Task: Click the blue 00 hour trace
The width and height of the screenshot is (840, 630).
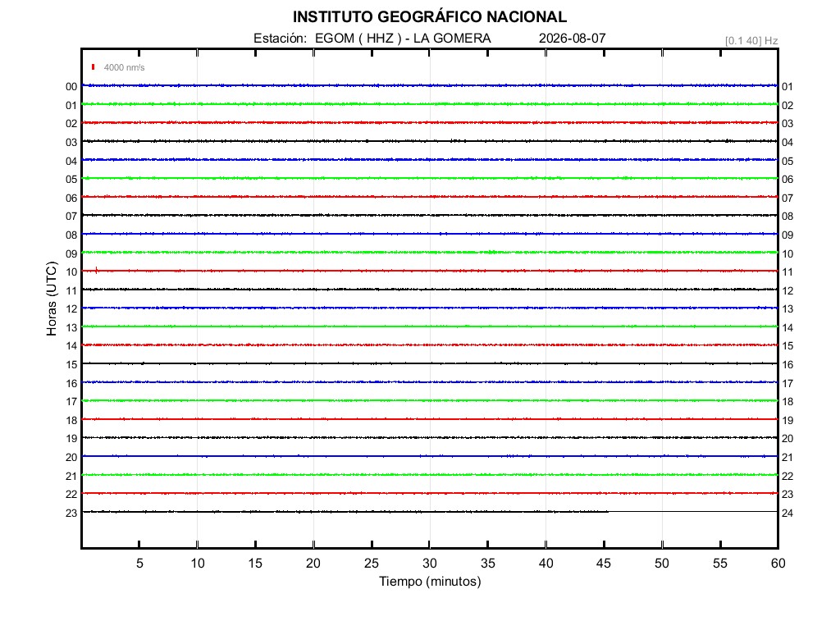Action: [x=430, y=85]
